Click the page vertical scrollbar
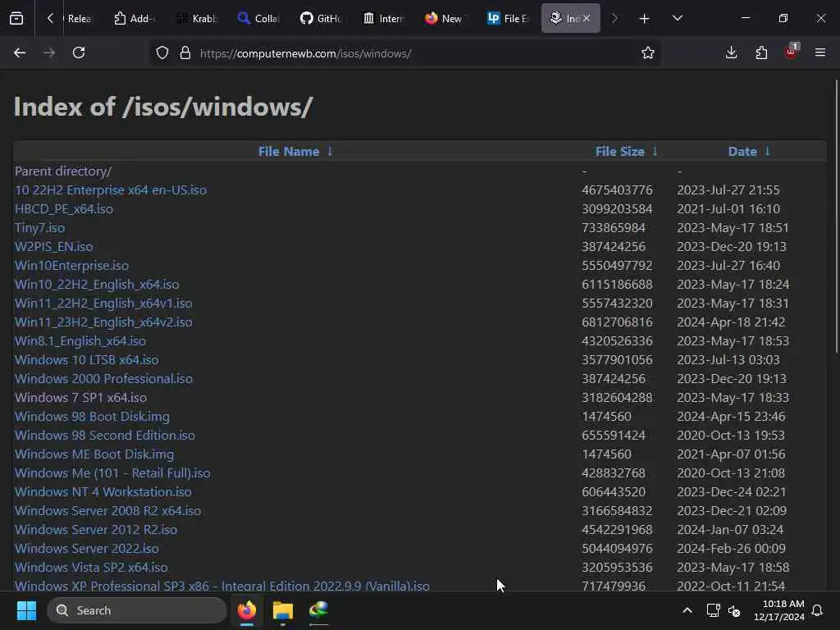The width and height of the screenshot is (840, 630). 836,216
